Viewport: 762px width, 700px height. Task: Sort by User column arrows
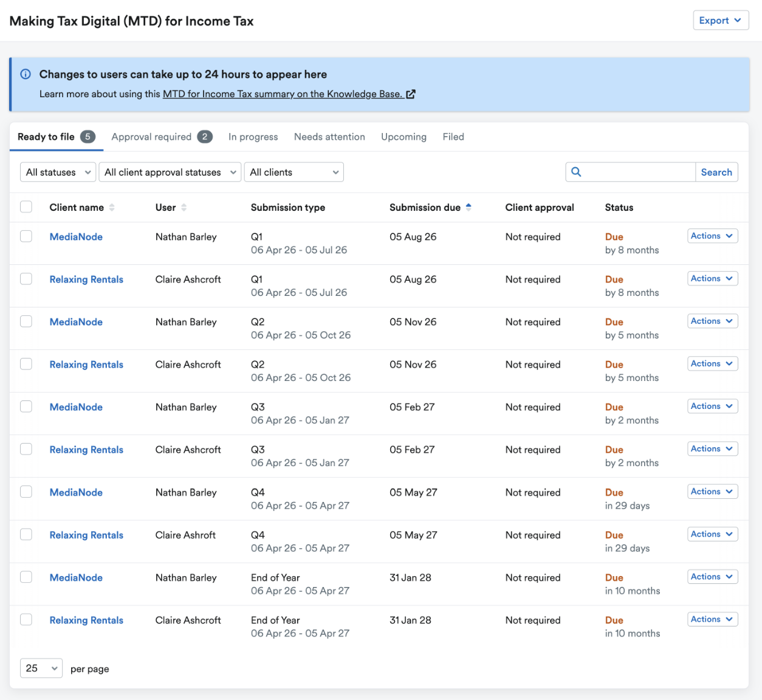tap(184, 208)
